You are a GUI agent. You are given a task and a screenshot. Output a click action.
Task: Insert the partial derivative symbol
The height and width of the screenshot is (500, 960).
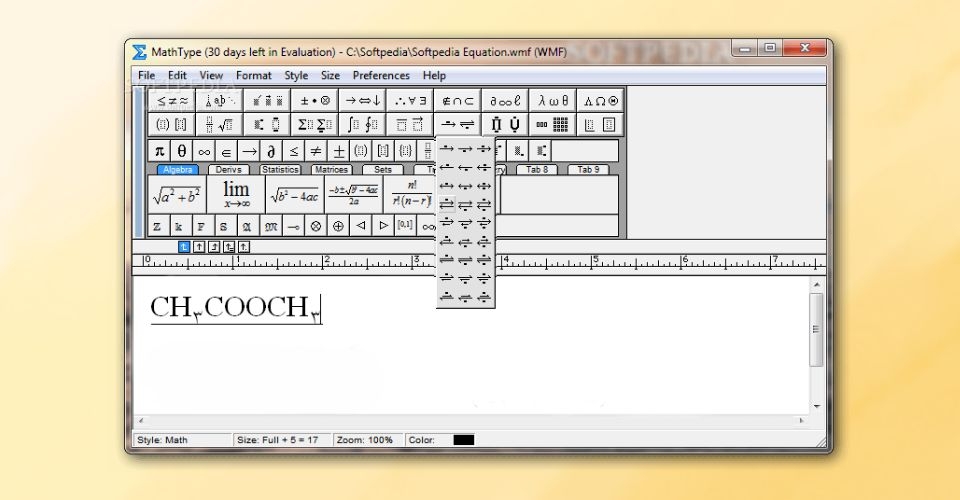click(x=271, y=151)
